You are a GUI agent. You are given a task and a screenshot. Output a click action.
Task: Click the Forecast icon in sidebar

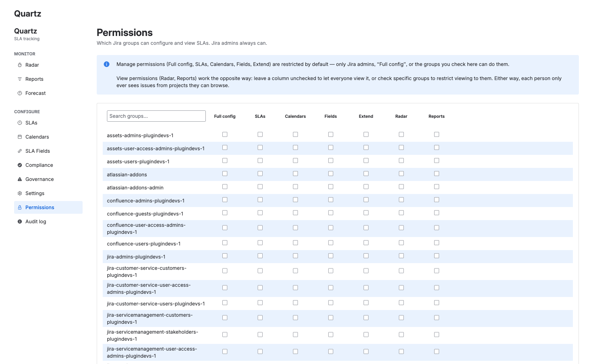(x=20, y=93)
